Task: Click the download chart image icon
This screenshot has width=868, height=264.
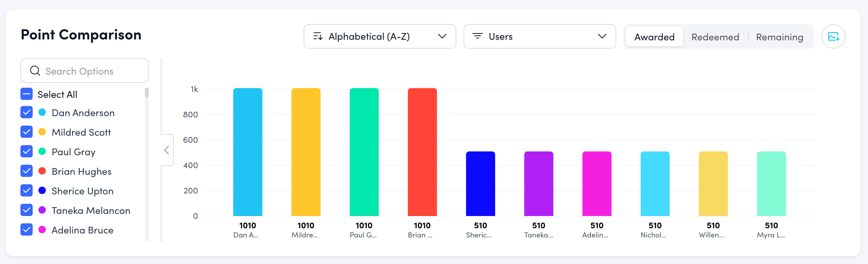Action: (833, 36)
